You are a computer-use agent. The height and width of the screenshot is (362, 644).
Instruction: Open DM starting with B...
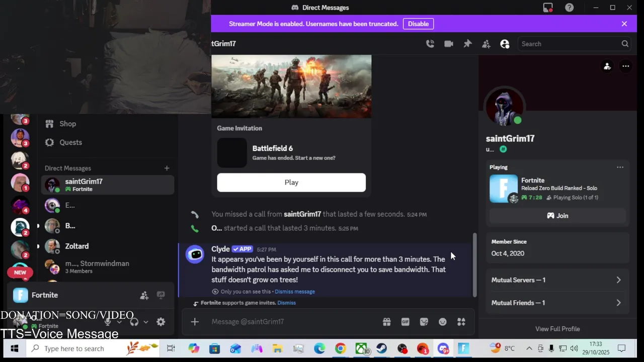(107, 226)
